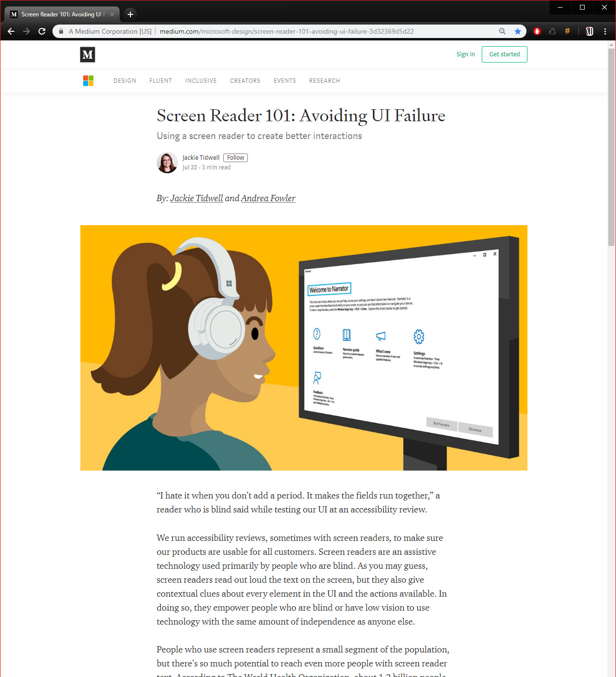Toggle the bookmark star icon
Image resolution: width=616 pixels, height=677 pixels.
tap(518, 31)
